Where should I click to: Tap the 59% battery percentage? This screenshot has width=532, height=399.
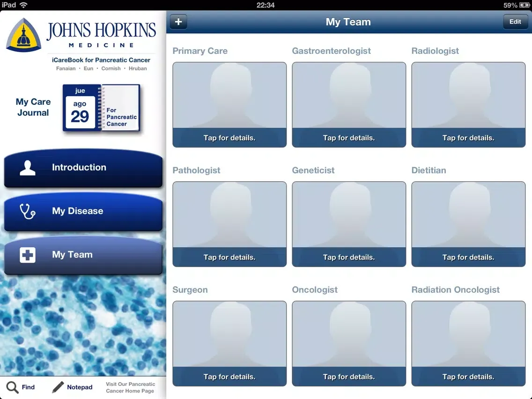click(x=510, y=5)
